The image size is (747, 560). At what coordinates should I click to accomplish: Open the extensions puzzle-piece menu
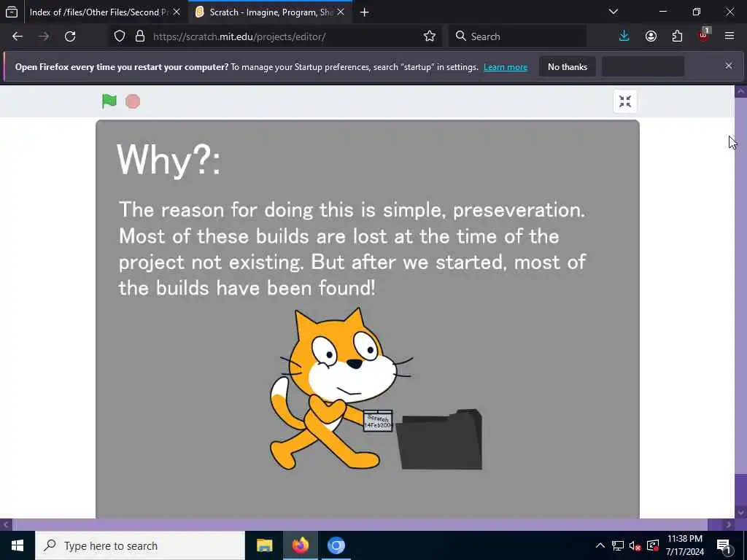click(677, 36)
